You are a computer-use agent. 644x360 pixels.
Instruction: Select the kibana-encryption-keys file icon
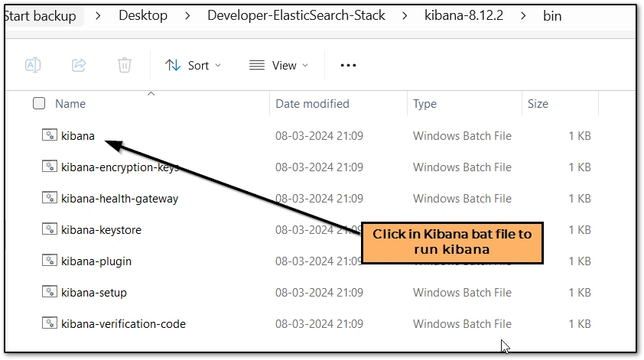point(49,167)
